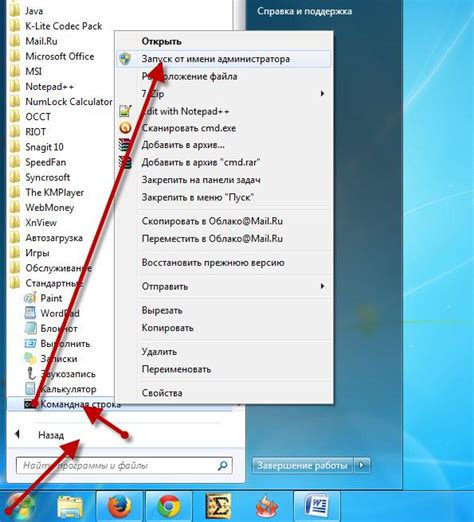Viewport: 474px width, 522px height.
Task: Click the Sigma application taskbar icon
Action: tap(219, 506)
